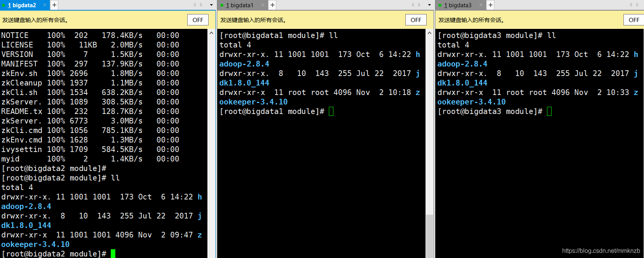This screenshot has height=258, width=644.
Task: Turn OFF broadcast input in bigdata1 pane
Action: [x=416, y=20]
